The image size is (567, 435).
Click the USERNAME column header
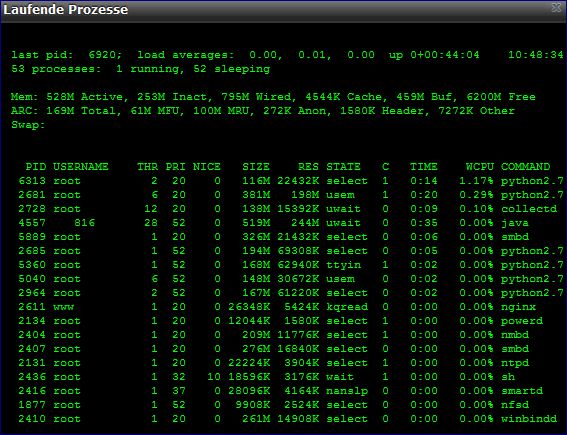(81, 167)
